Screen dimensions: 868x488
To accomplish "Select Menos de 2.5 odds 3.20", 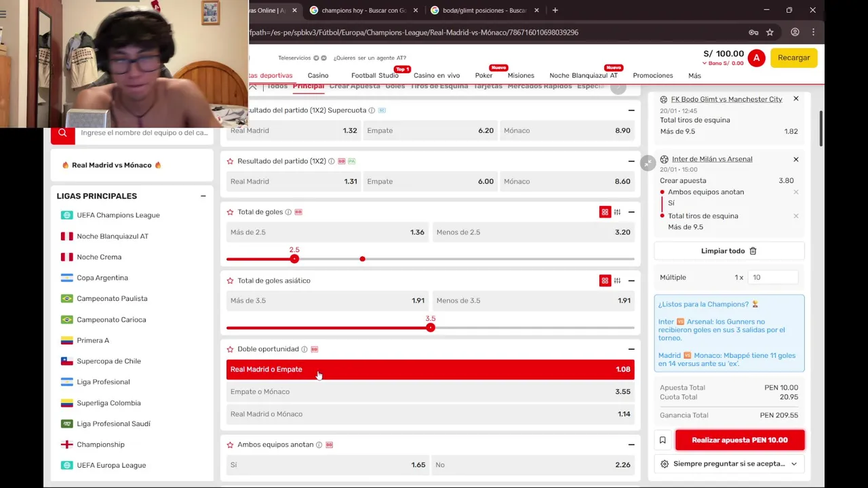I will pyautogui.click(x=534, y=232).
